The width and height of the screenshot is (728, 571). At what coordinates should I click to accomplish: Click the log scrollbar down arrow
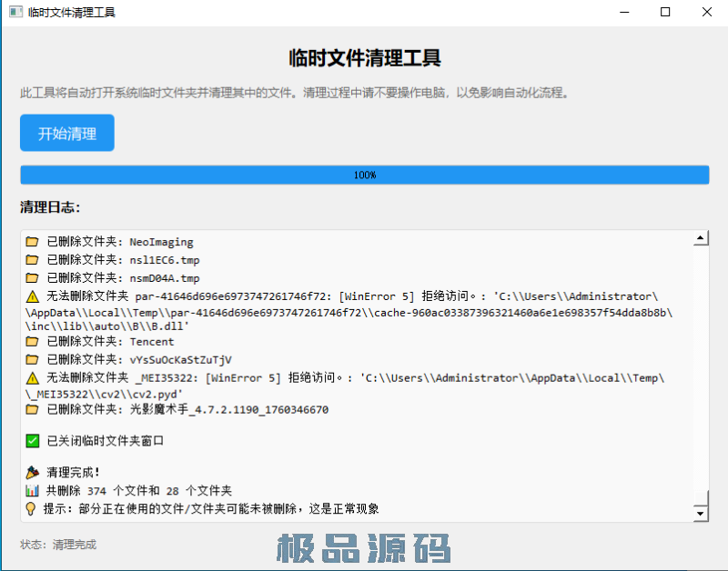701,514
